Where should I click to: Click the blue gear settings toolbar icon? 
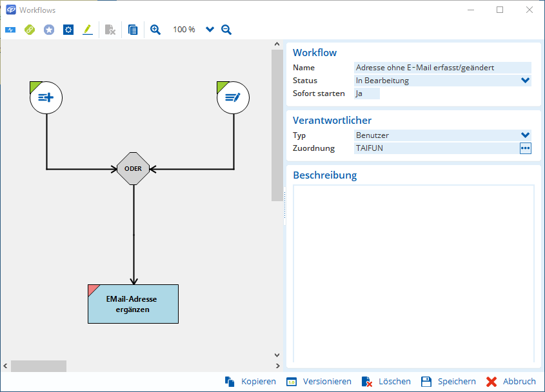[68, 30]
